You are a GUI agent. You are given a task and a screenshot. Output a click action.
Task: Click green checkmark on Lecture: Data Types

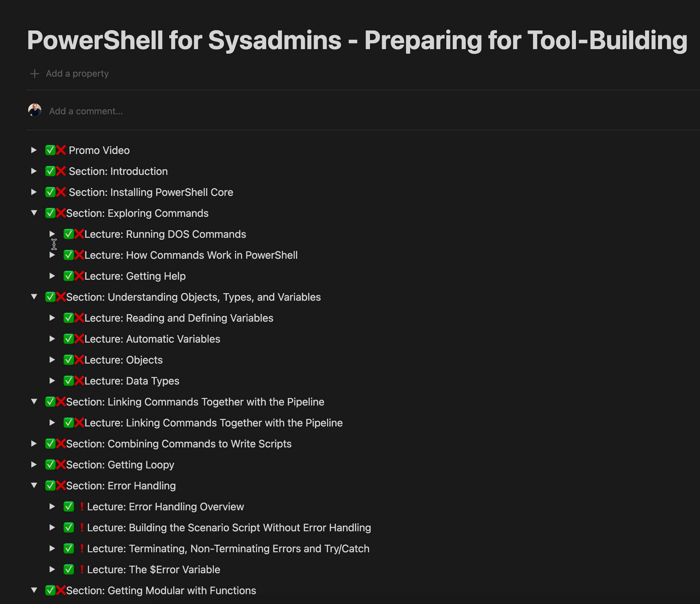click(68, 381)
